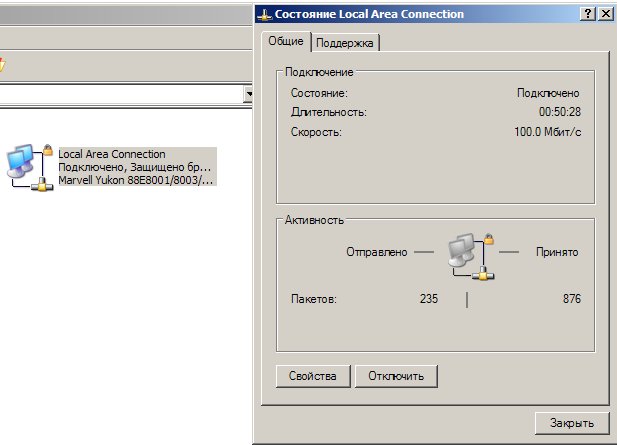Click the Пакетов: label

pos(314,299)
